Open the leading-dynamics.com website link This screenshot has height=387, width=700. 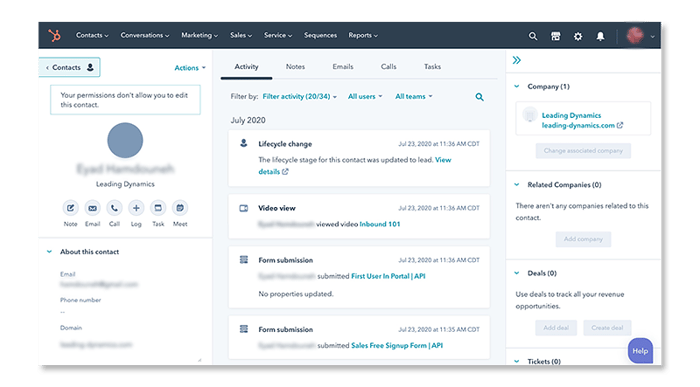pos(578,125)
